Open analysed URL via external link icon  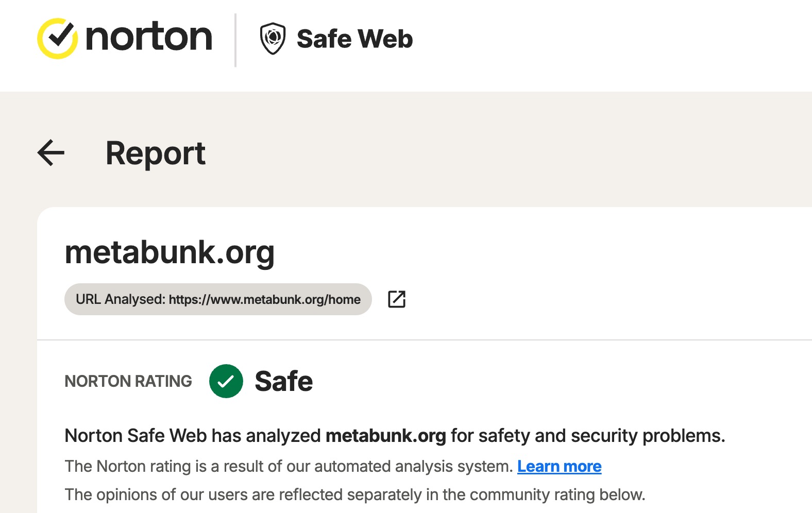[x=396, y=299]
